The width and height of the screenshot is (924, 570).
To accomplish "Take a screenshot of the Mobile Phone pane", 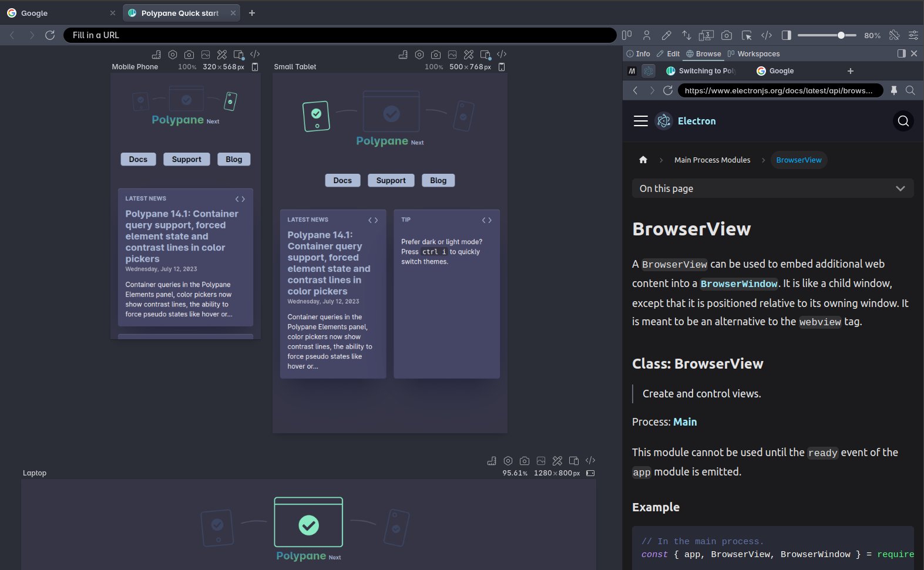I will pyautogui.click(x=189, y=55).
